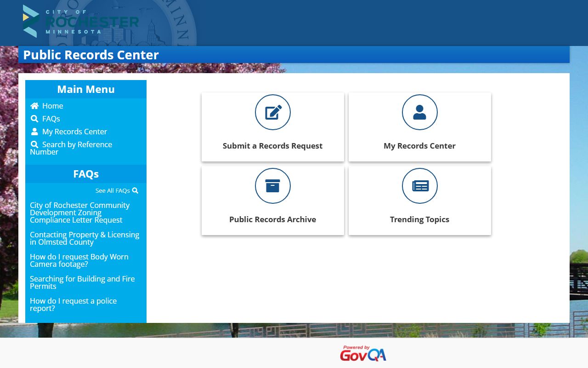Viewport: 588px width, 368px height.
Task: Click the City of Rochester Minnesota logo
Action: click(x=81, y=22)
